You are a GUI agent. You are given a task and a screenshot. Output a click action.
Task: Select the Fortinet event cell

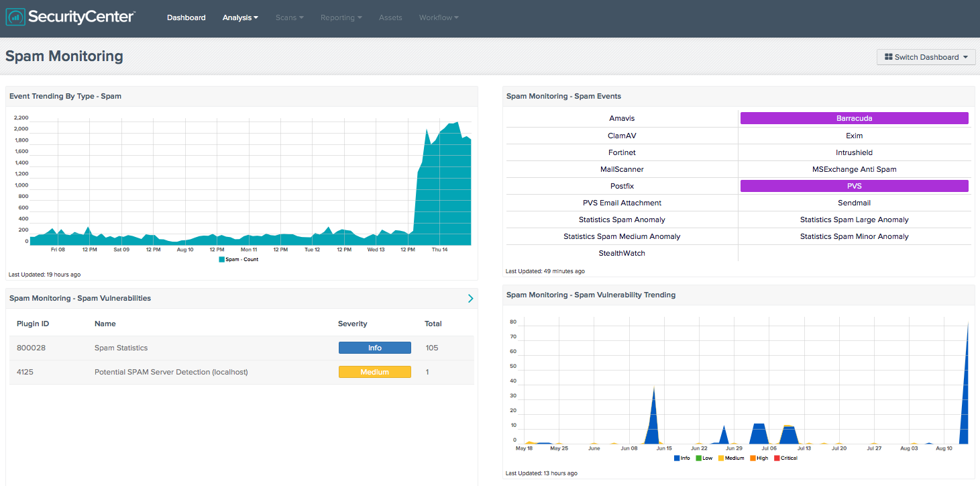pos(622,152)
